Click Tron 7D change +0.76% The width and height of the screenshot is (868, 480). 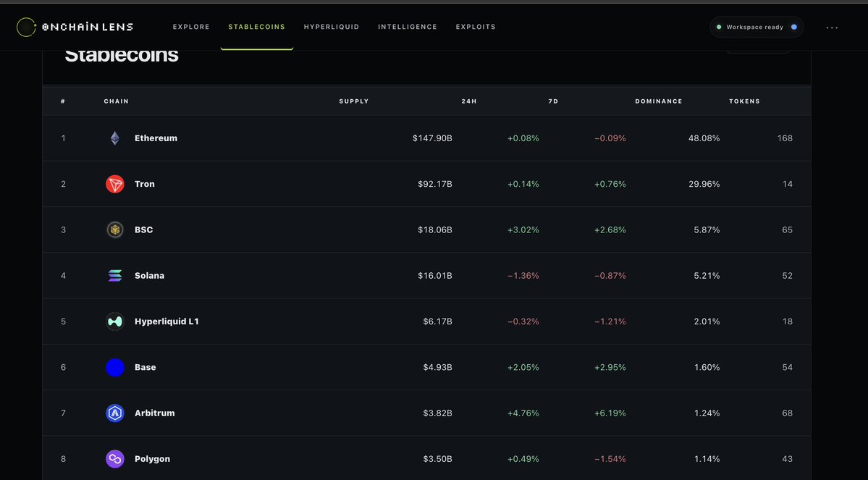(x=610, y=184)
